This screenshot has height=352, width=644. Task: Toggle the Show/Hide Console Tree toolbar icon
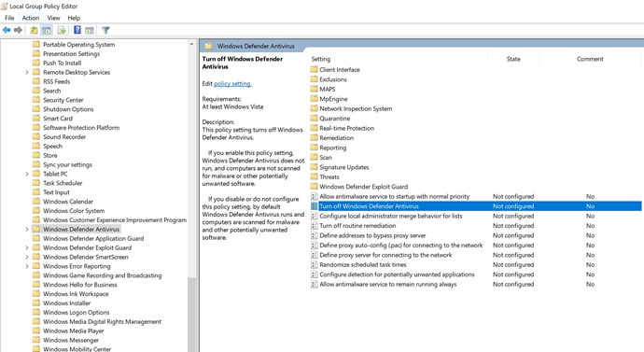tap(47, 30)
